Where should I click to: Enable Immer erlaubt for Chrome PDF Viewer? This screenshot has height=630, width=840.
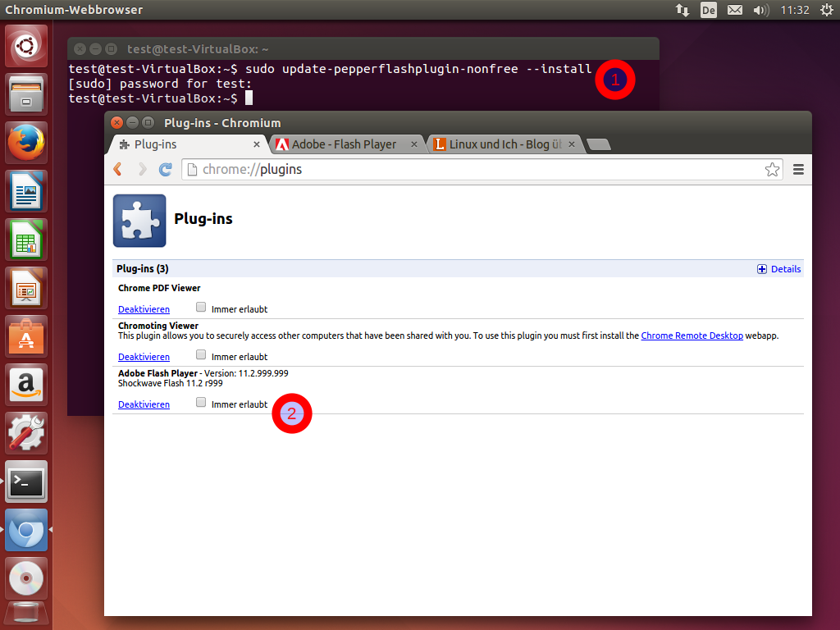pos(201,308)
